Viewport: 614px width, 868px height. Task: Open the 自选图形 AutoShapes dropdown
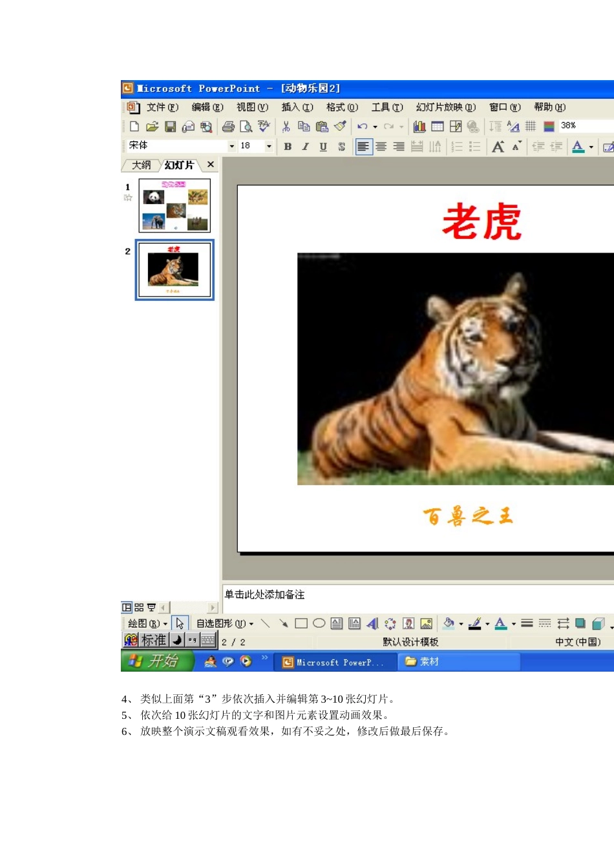pos(224,623)
